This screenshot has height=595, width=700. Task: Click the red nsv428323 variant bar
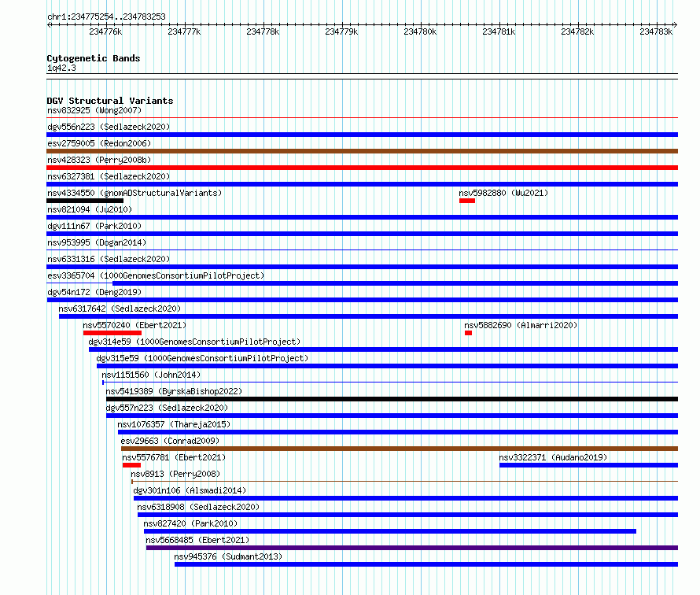[362, 168]
